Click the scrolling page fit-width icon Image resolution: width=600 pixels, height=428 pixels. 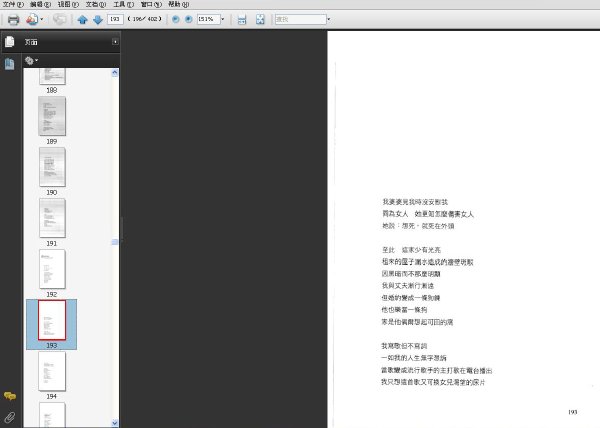click(242, 20)
